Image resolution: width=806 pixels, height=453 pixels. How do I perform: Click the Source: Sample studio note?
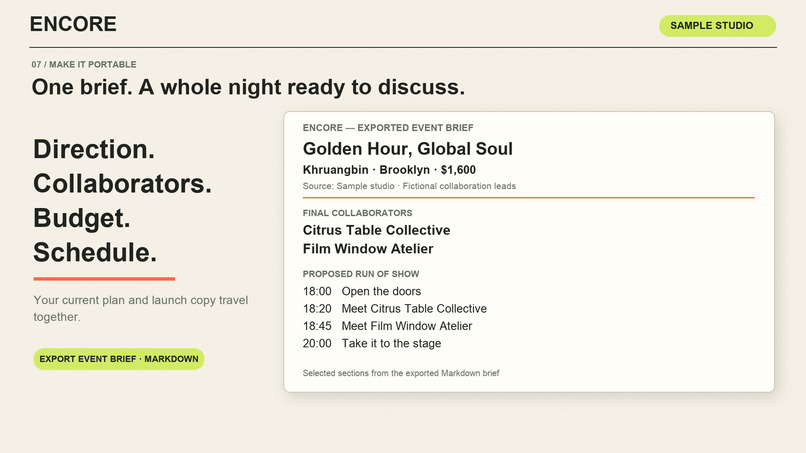[409, 186]
